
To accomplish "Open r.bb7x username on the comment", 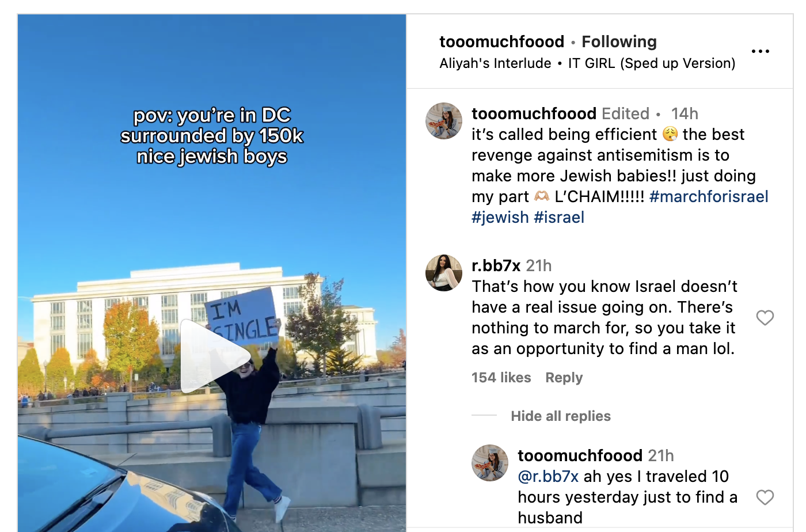I will click(496, 265).
